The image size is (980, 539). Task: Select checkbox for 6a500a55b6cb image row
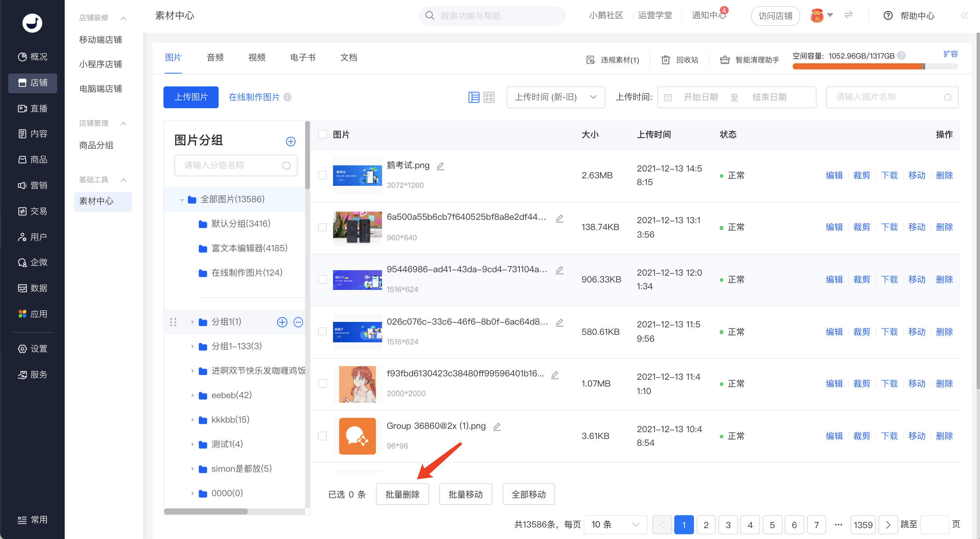322,227
